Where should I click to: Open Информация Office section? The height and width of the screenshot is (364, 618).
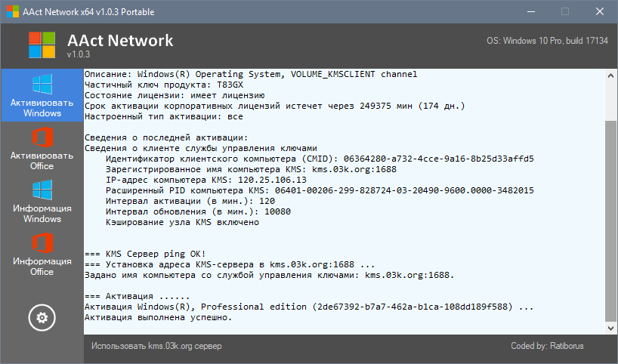coord(42,254)
